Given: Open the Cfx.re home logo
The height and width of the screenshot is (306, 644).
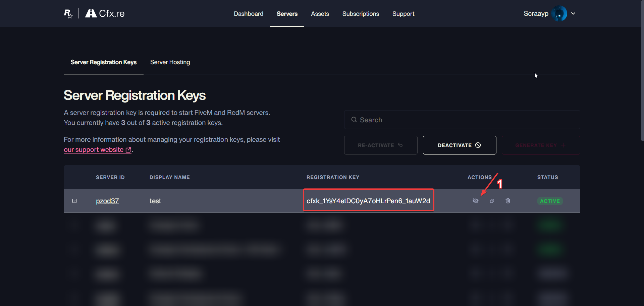Looking at the screenshot, I should [105, 13].
